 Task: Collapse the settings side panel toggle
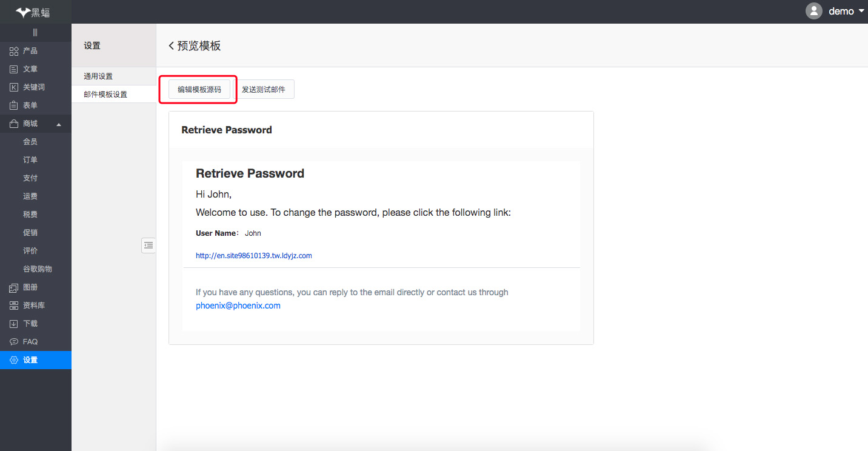pyautogui.click(x=149, y=245)
